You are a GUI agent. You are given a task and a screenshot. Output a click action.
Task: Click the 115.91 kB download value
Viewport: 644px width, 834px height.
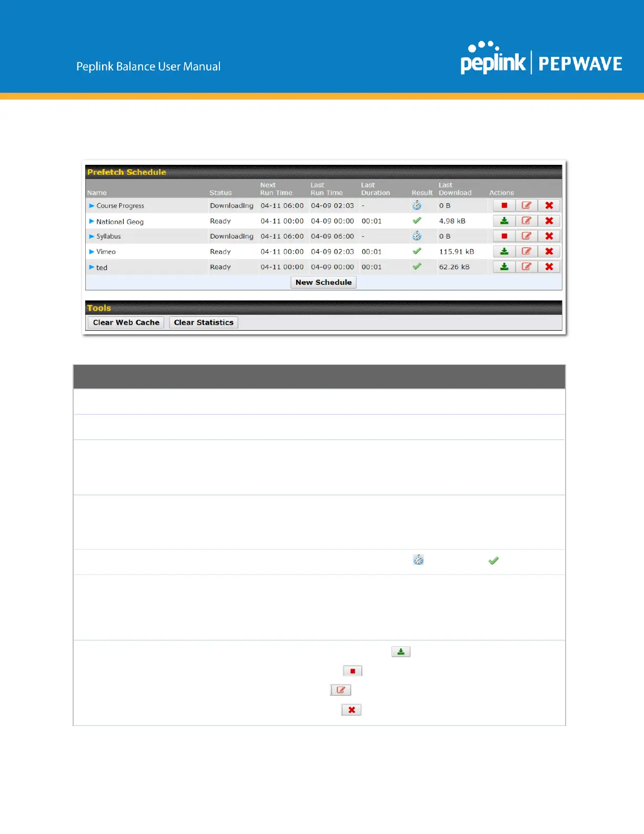457,252
